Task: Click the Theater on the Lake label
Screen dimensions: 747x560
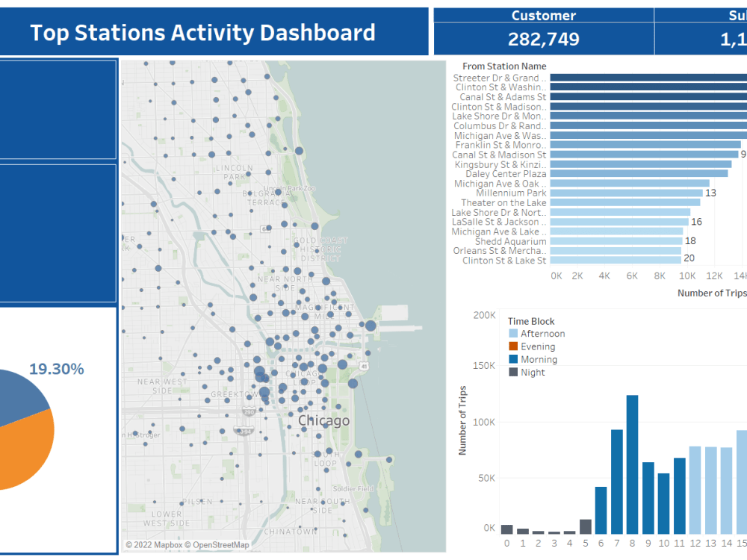Action: [x=501, y=202]
